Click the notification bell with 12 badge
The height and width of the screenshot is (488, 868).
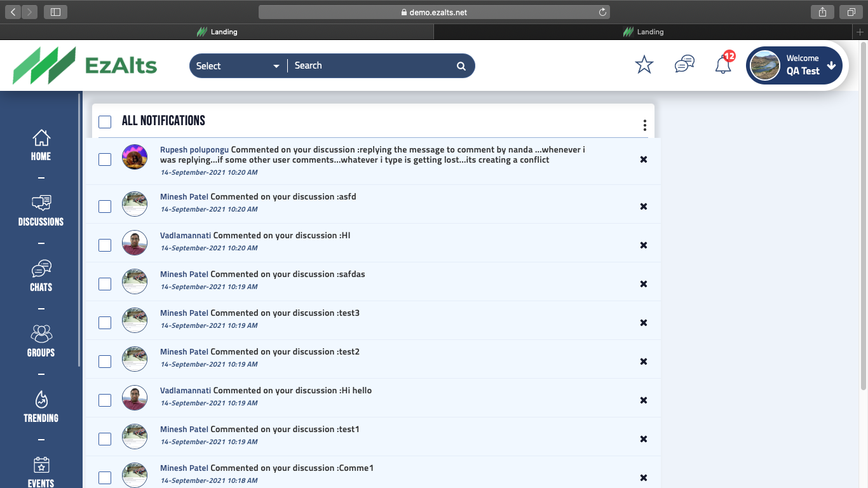pyautogui.click(x=723, y=65)
